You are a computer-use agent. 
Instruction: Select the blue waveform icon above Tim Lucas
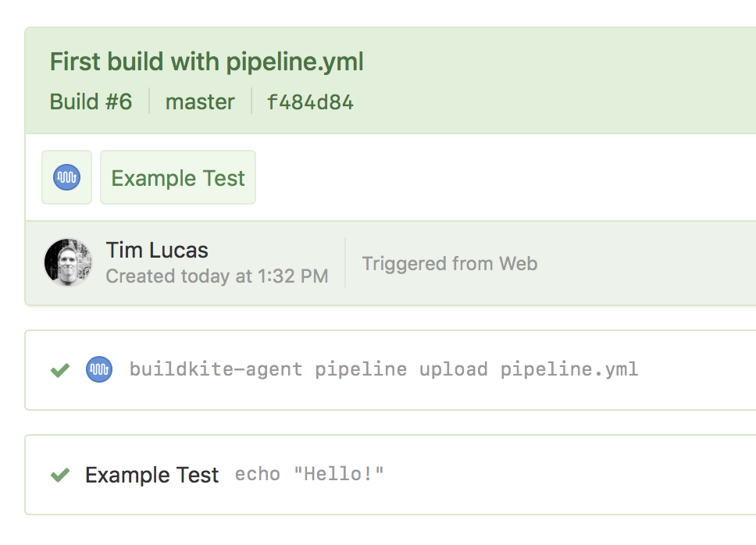66,177
